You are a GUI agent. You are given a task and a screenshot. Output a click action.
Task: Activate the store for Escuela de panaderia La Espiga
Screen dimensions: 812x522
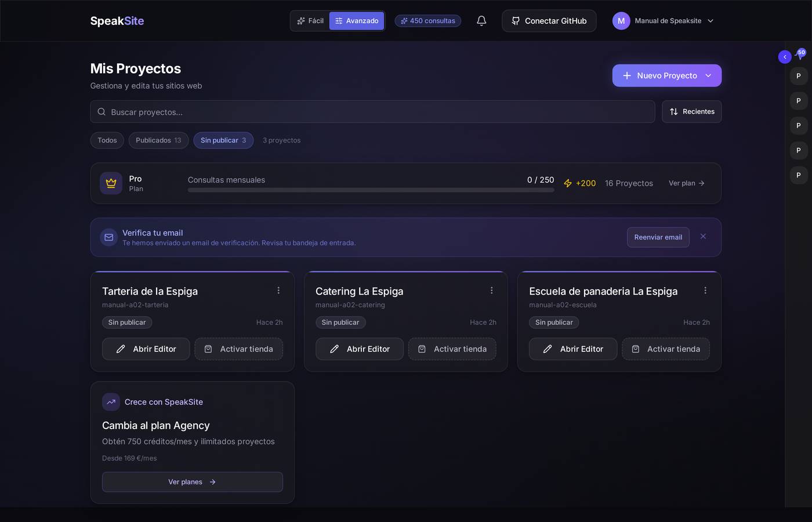666,349
